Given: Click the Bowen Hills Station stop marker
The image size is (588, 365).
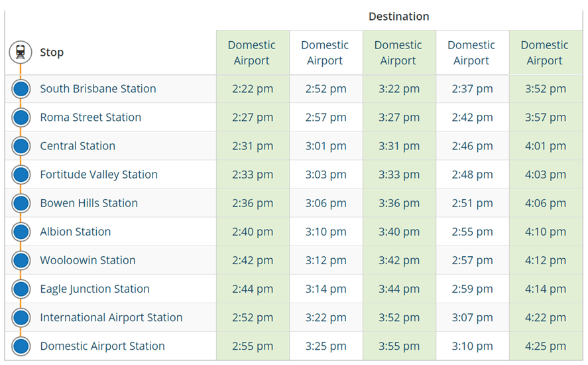Looking at the screenshot, I should coord(21,203).
